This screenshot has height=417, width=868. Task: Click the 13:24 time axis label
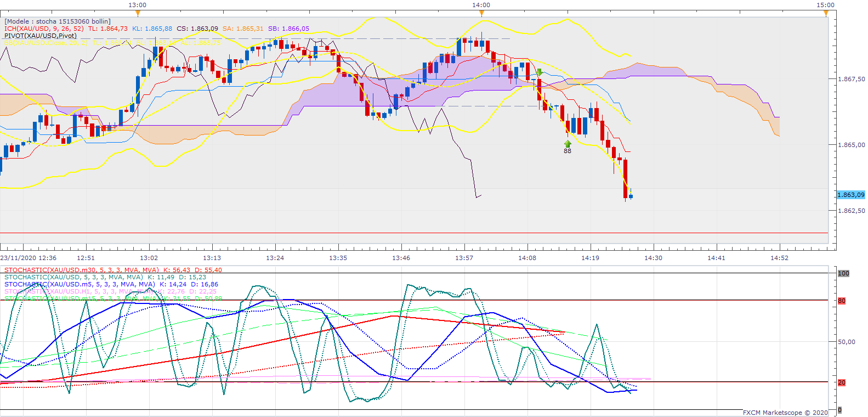275,258
